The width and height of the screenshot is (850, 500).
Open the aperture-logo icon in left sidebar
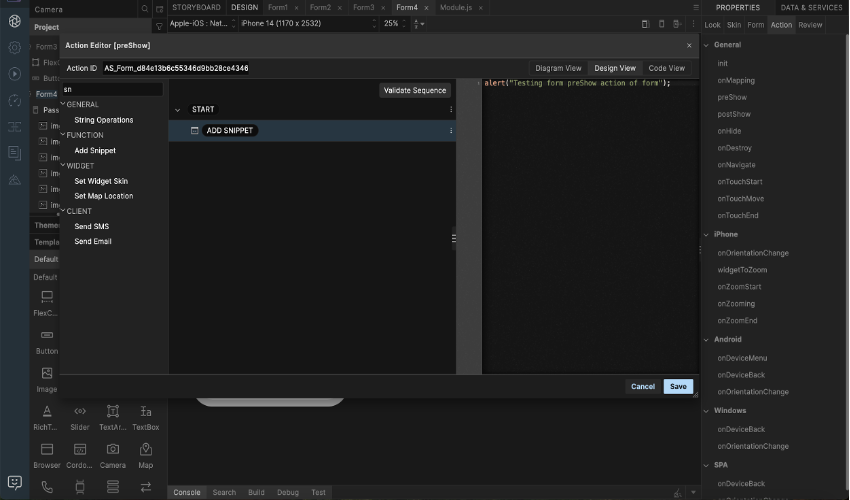[x=15, y=21]
